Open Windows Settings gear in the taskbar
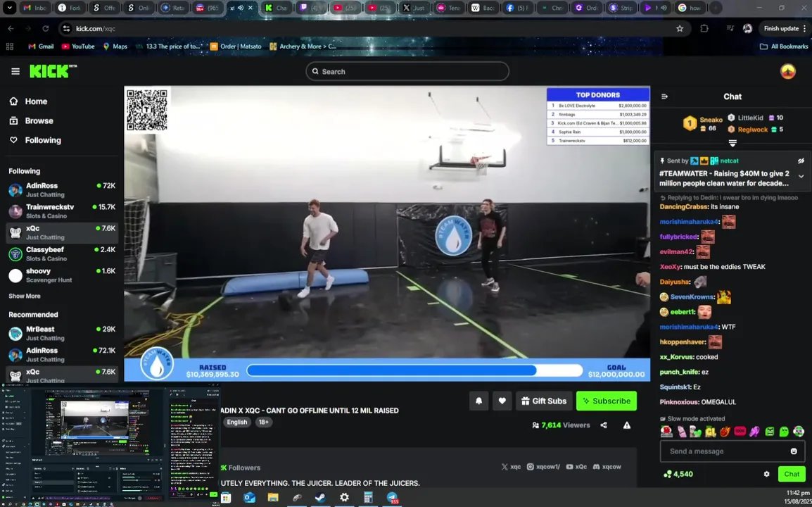 (x=344, y=498)
